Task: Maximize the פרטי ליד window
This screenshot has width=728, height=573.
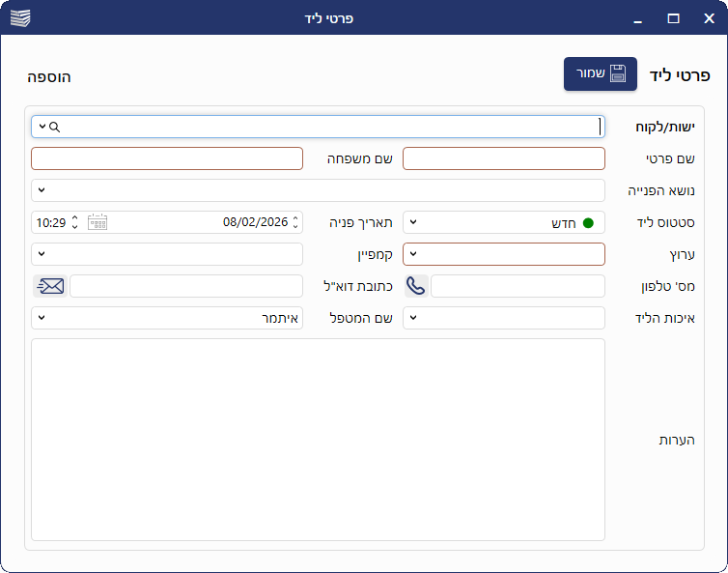Action: coord(673,18)
